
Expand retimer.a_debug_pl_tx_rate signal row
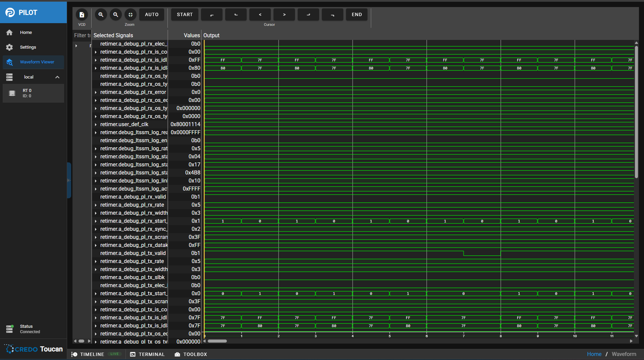(x=96, y=261)
